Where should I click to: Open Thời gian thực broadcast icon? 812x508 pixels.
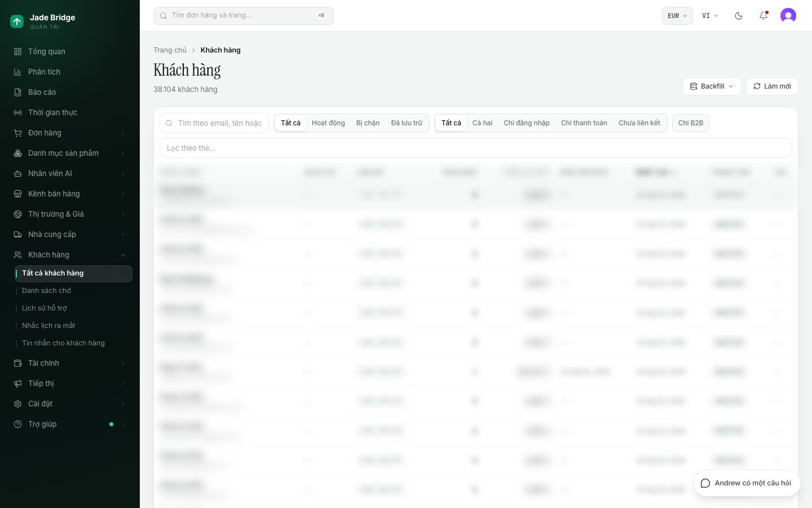coord(17,112)
